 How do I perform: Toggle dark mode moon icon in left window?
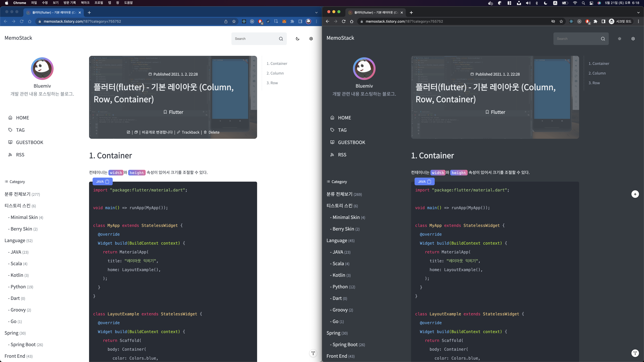(x=297, y=39)
